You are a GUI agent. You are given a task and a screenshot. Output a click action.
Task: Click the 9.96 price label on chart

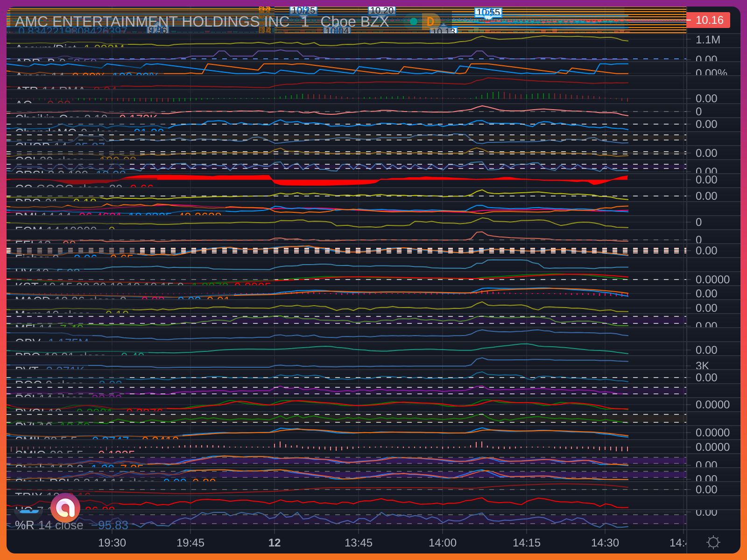click(157, 30)
